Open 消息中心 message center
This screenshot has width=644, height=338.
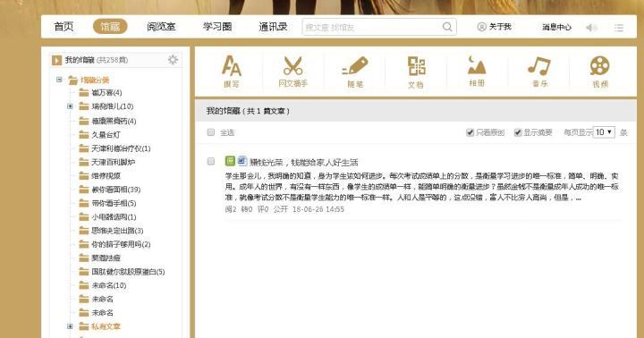[x=556, y=27]
